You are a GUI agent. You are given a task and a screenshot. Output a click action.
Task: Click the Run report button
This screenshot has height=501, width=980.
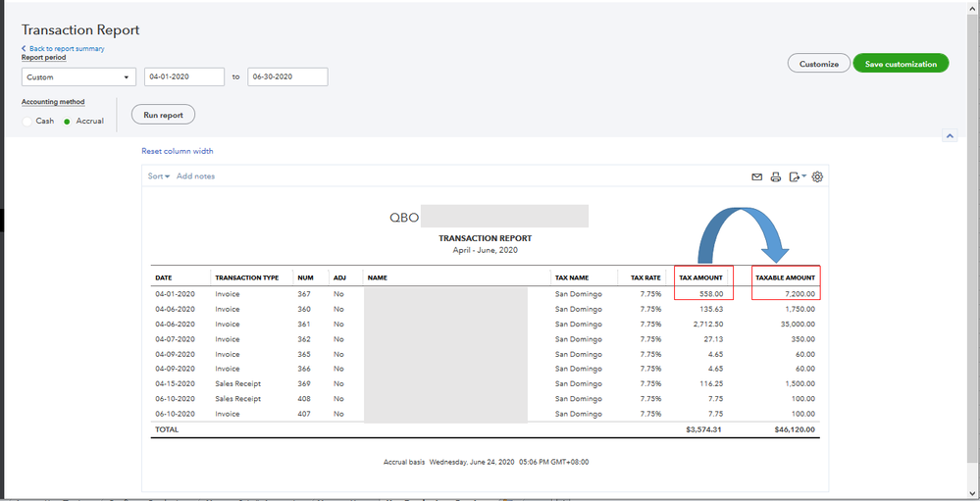pos(163,115)
